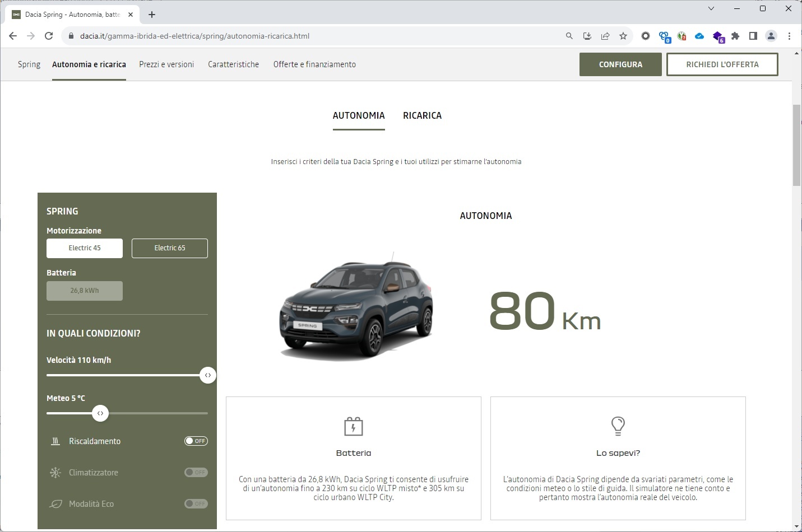
Task: Go back to the previous page
Action: tap(13, 36)
